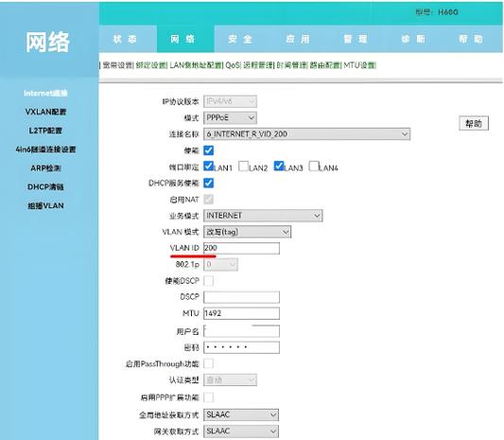
Task: Uncheck the LAN1 port binding checkbox
Action: [x=209, y=166]
